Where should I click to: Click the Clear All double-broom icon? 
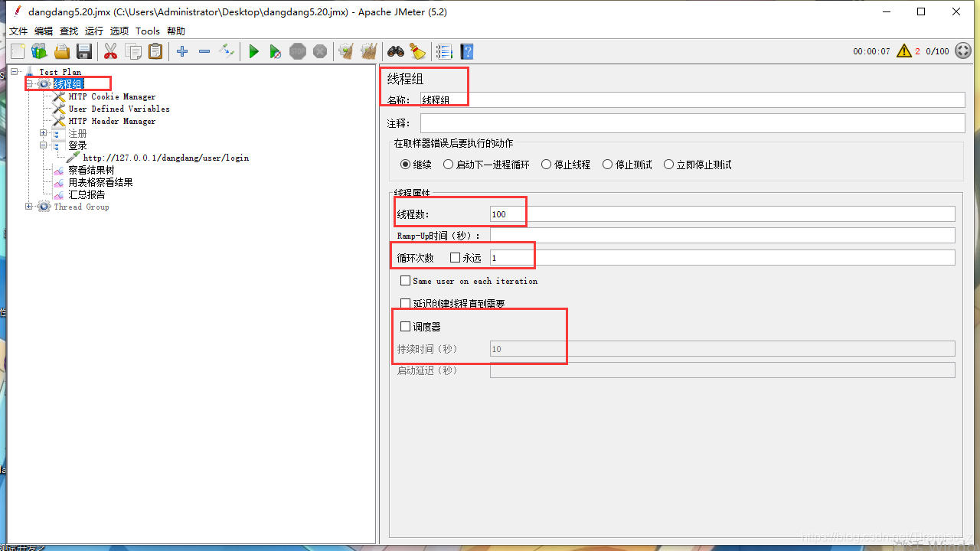369,51
